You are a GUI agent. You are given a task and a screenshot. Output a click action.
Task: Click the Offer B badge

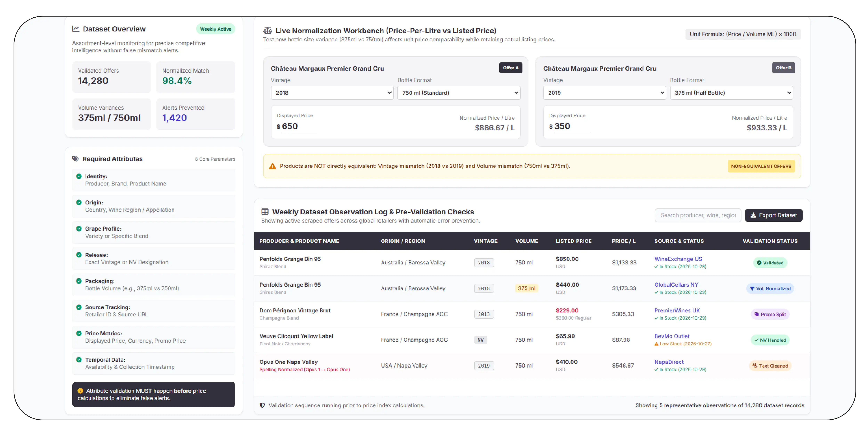[x=783, y=68]
